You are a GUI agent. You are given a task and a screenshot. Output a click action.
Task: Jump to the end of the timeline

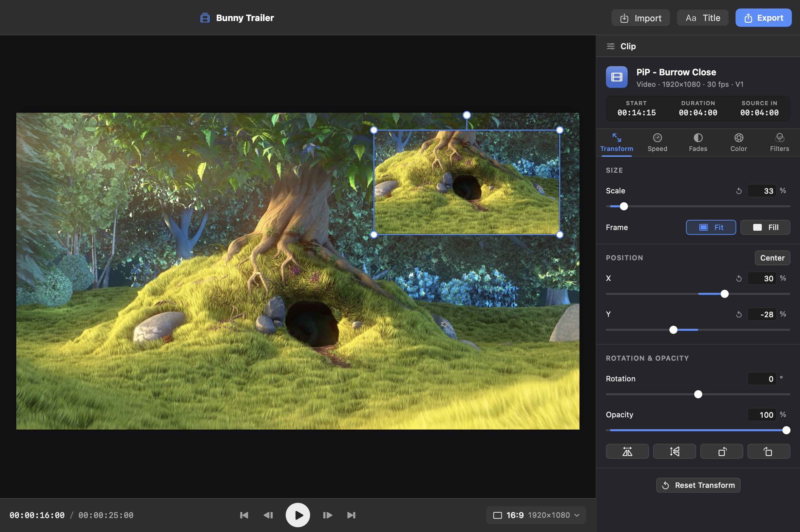[351, 515]
